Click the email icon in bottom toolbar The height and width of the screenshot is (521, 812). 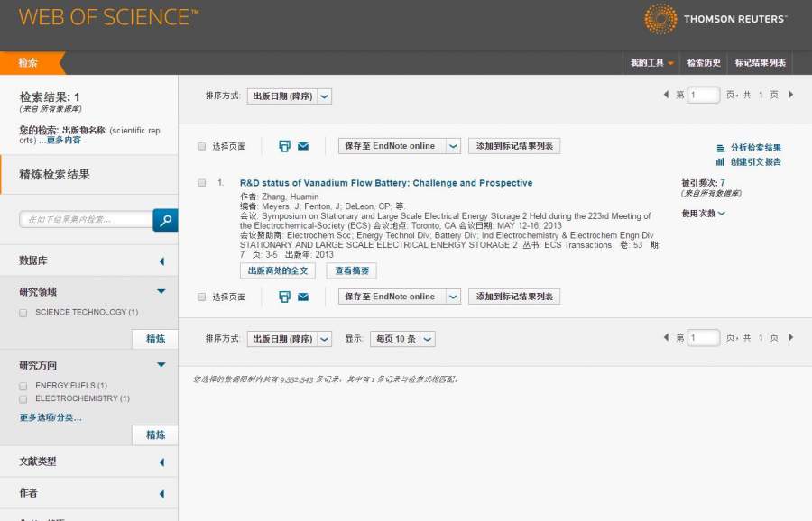(x=303, y=297)
